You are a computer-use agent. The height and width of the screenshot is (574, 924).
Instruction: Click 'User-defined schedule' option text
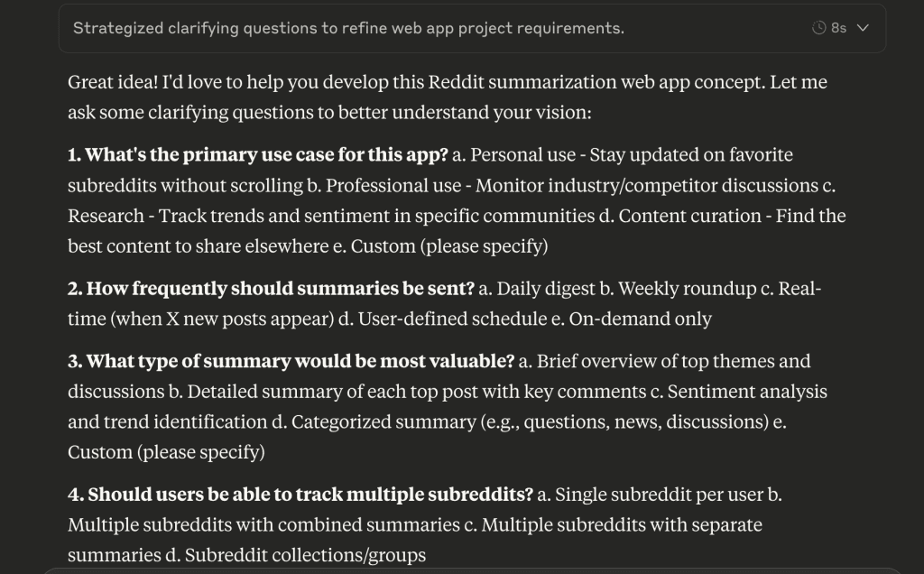tap(452, 319)
